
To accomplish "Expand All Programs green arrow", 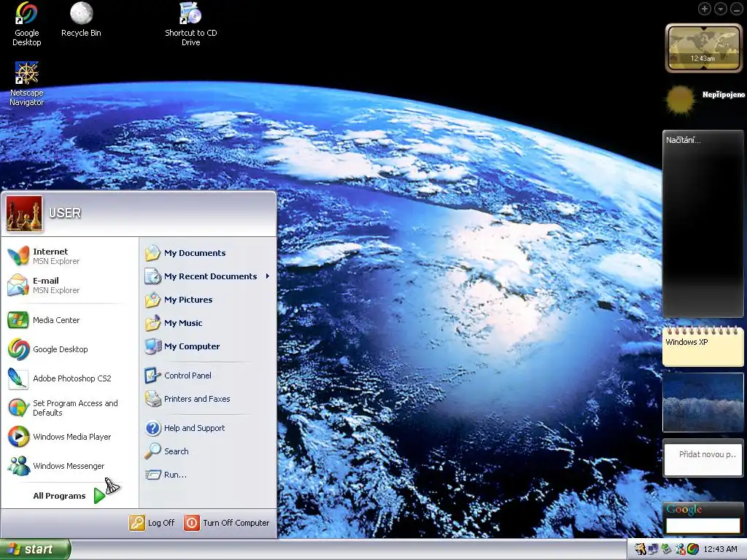I will (99, 496).
